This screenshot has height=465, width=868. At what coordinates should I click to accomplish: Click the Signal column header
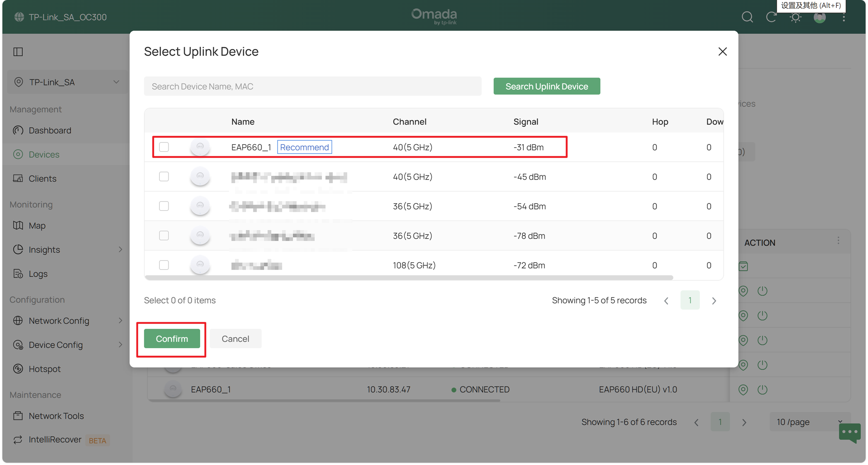click(525, 121)
